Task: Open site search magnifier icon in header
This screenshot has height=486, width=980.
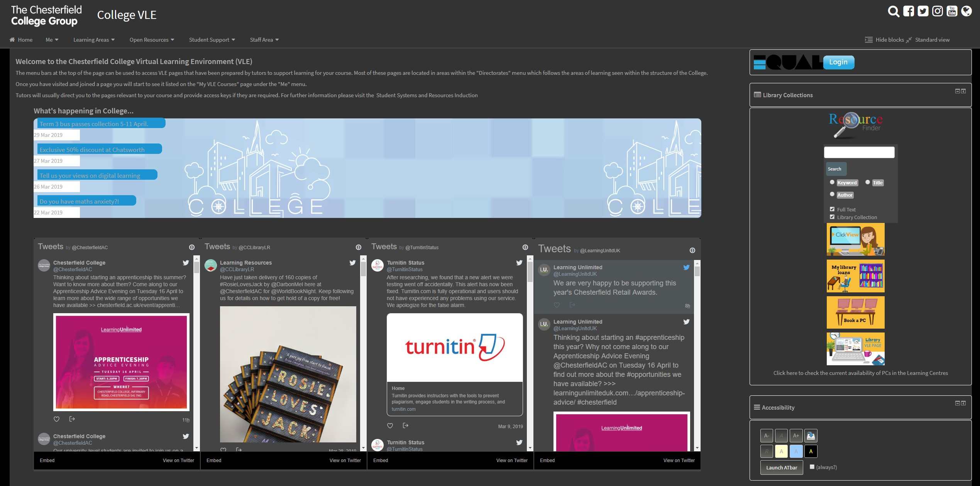Action: pyautogui.click(x=894, y=12)
